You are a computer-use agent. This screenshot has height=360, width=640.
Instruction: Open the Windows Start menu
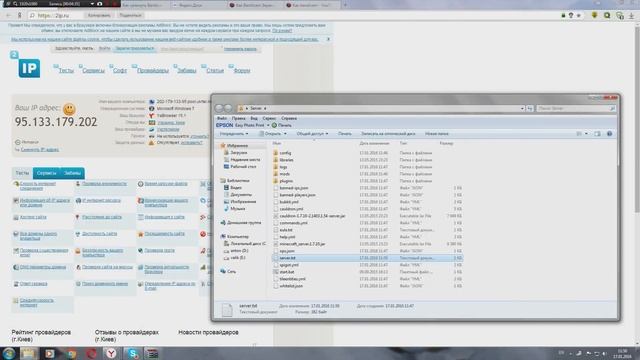coord(9,353)
